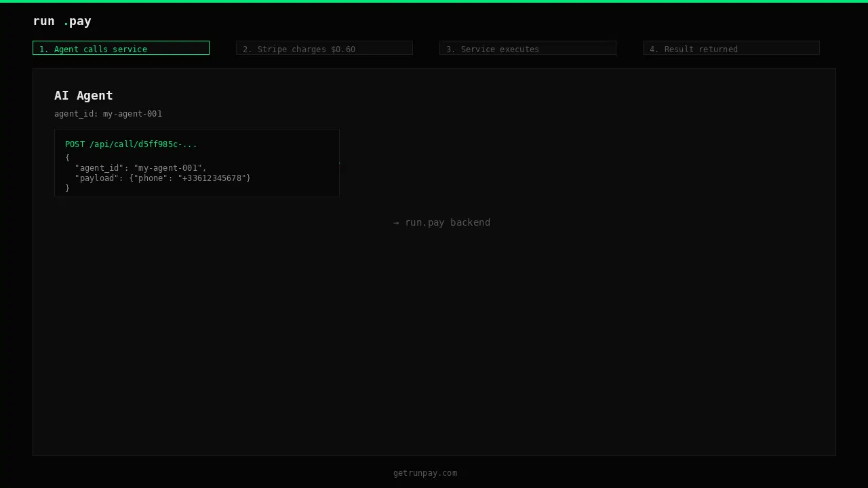Click the run.pay logo

click(x=62, y=21)
